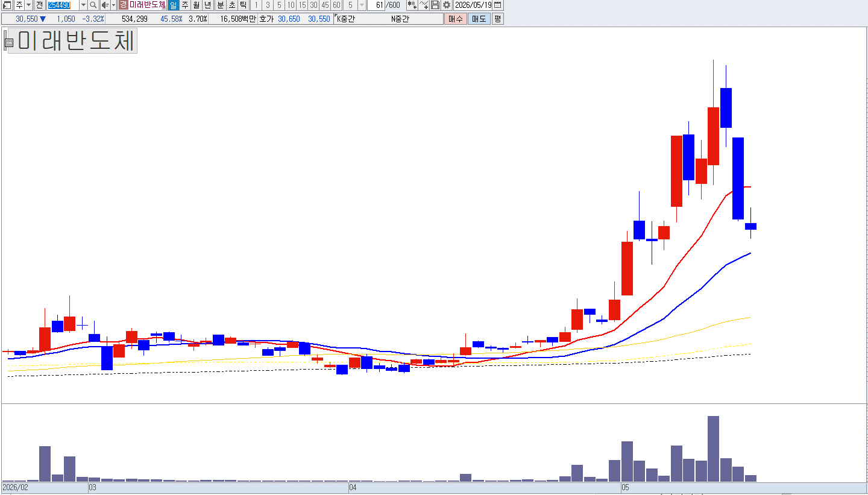Expand the sound options dropdown arrow
868x495 pixels.
(113, 5)
